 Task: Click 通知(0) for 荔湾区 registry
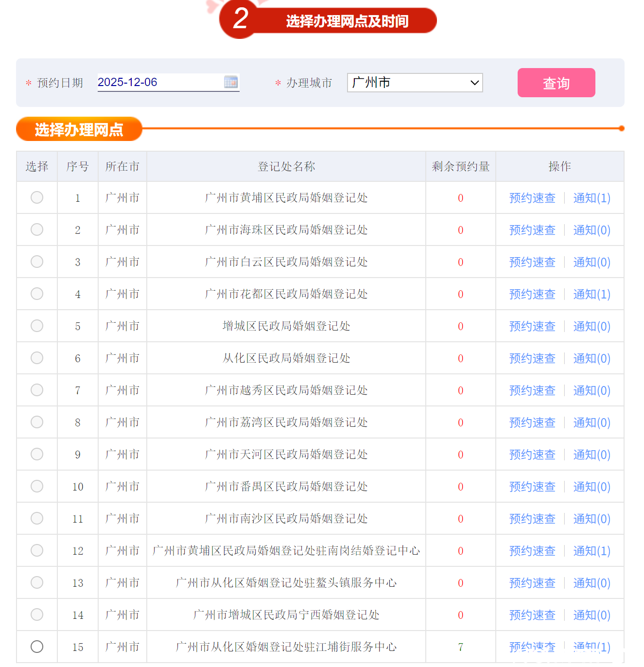(592, 422)
